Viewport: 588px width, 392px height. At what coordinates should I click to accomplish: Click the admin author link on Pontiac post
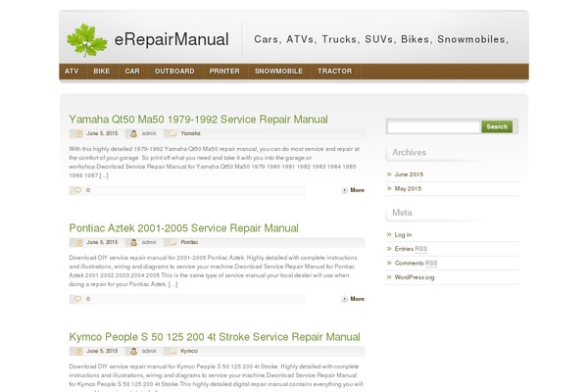tap(149, 242)
